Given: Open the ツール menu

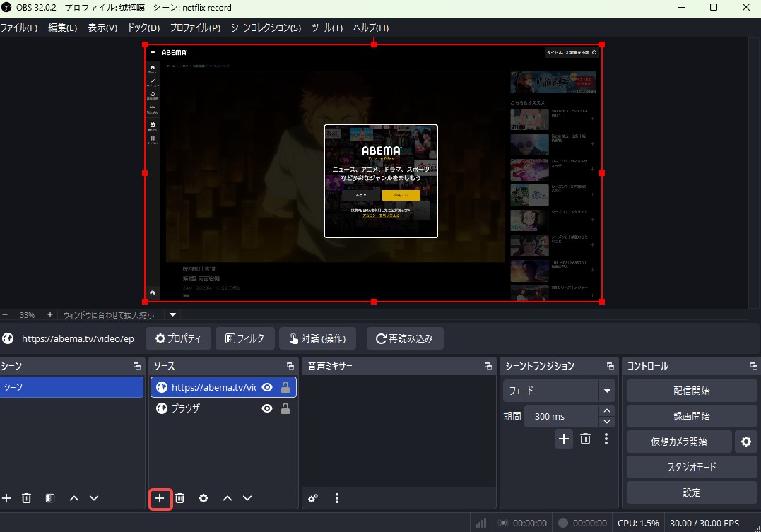Looking at the screenshot, I should click(326, 28).
